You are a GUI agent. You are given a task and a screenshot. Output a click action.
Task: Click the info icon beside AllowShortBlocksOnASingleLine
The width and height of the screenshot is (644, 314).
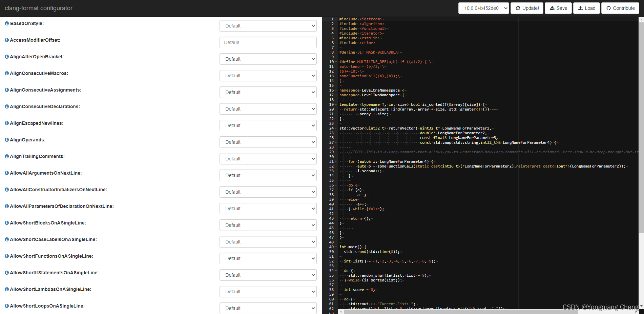6,223
